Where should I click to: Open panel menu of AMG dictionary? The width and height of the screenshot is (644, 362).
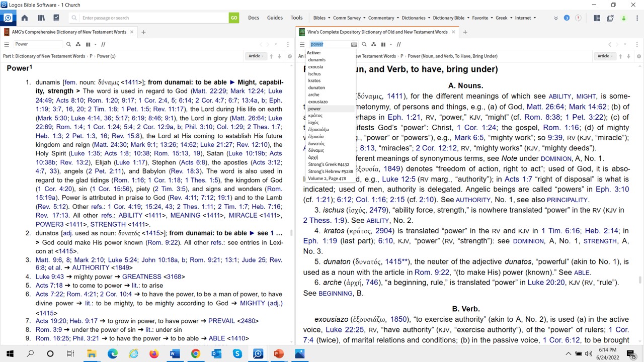[x=7, y=44]
